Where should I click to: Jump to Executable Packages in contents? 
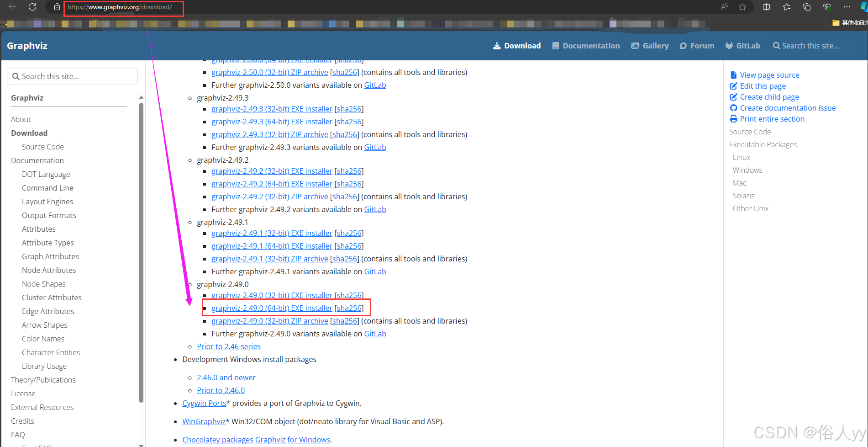click(763, 144)
